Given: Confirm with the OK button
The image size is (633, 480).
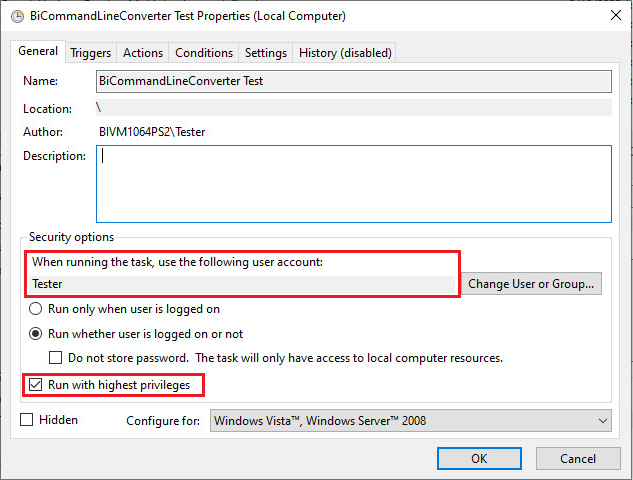Looking at the screenshot, I should (479, 458).
